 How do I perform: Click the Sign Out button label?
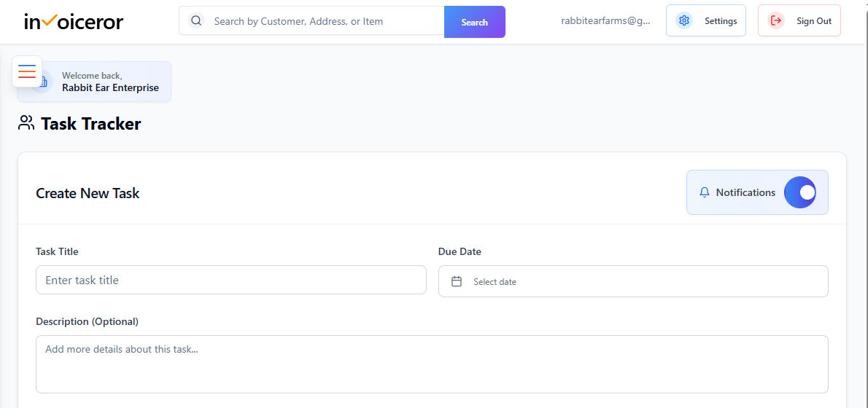pyautogui.click(x=813, y=21)
